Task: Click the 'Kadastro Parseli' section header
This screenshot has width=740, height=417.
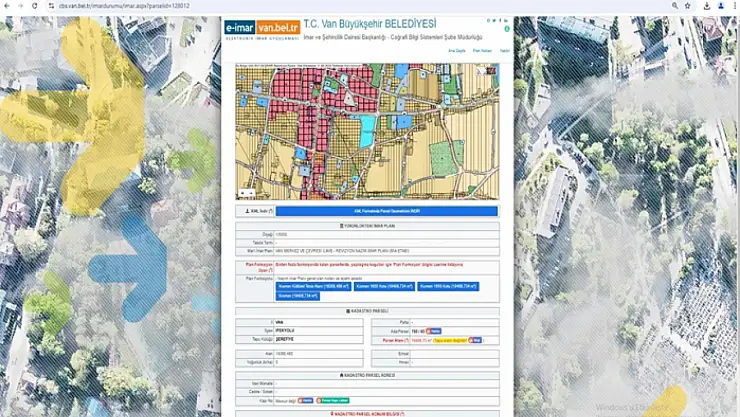Action: [x=367, y=311]
